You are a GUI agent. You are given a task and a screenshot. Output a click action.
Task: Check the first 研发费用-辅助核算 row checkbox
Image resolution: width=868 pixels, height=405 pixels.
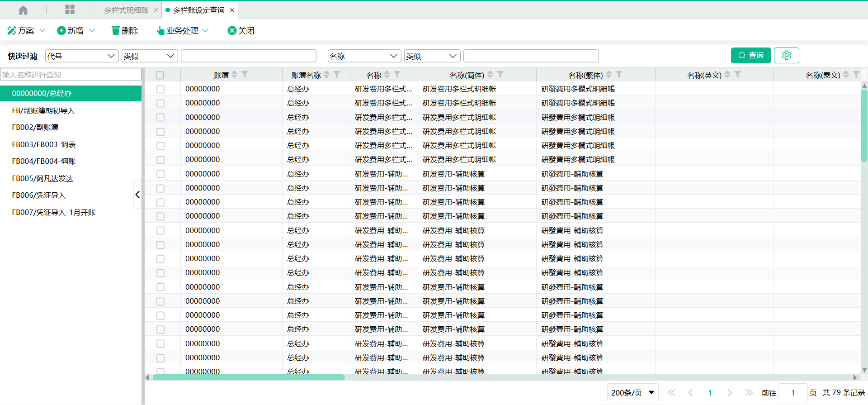(160, 174)
